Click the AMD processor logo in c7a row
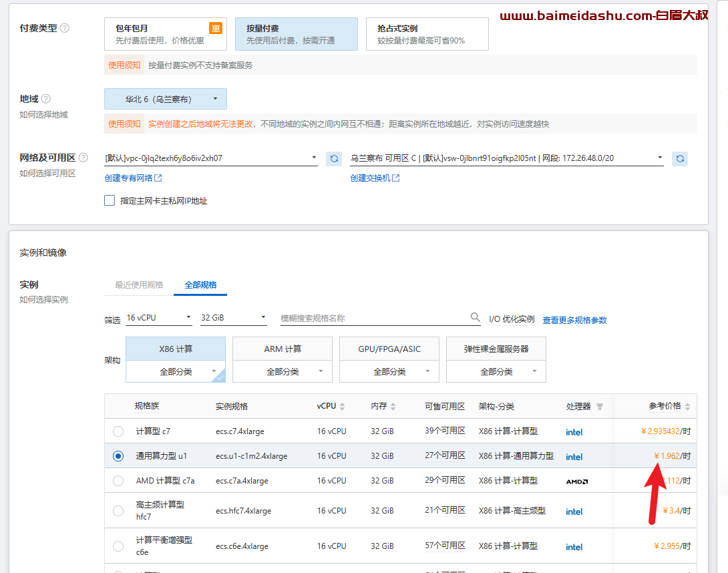Screen dimensions: 728x573 tap(577, 482)
